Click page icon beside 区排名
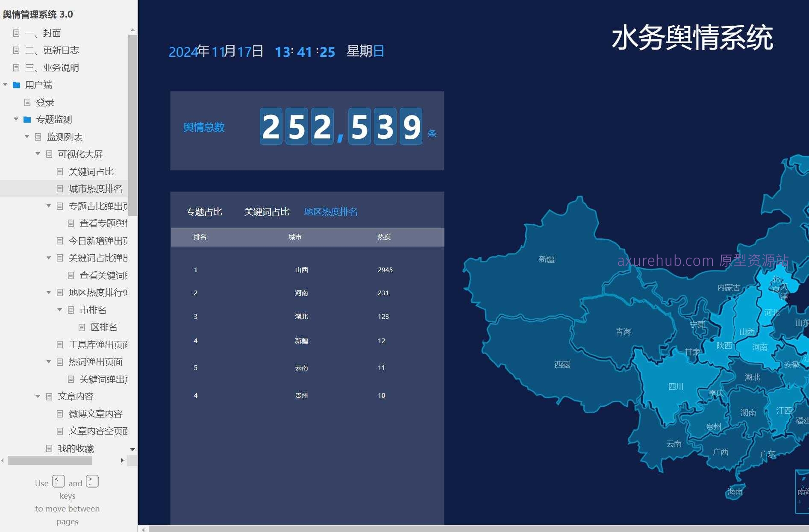The width and height of the screenshot is (809, 532). click(82, 327)
